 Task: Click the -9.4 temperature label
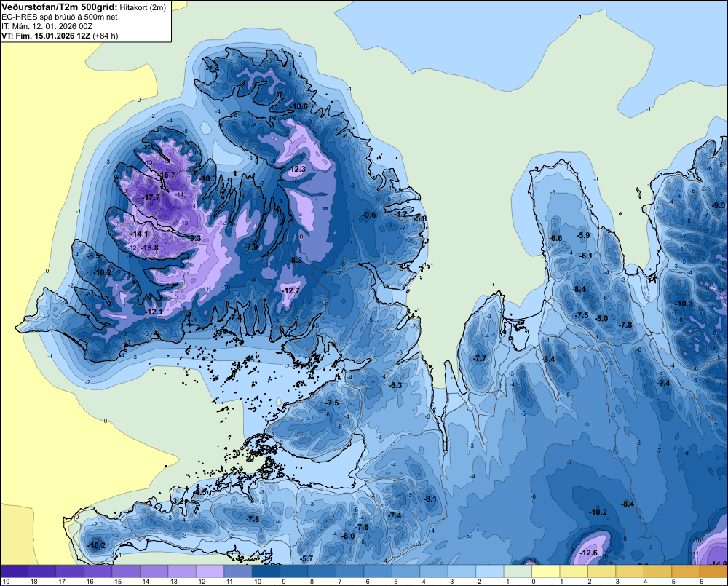(x=664, y=383)
